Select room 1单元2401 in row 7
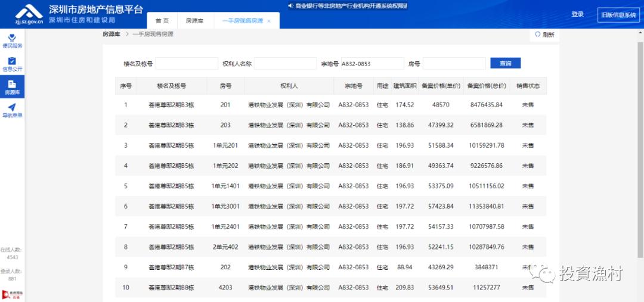The image size is (644, 302). [225, 226]
